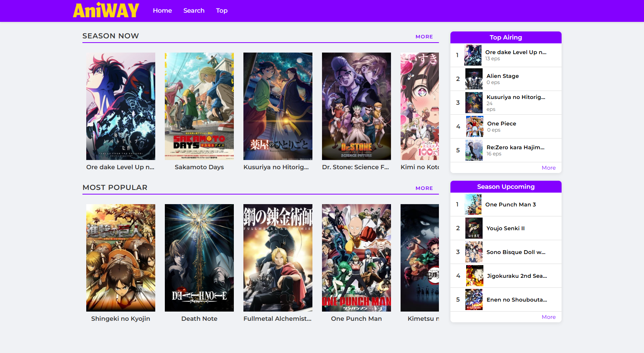
Task: Open Re:Zero kara Hajim... title in Top Airing
Action: click(516, 147)
